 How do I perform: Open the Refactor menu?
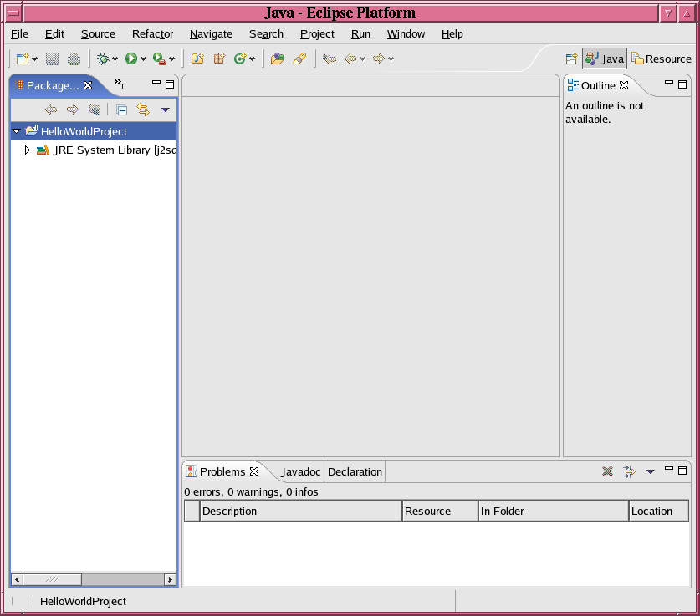153,34
